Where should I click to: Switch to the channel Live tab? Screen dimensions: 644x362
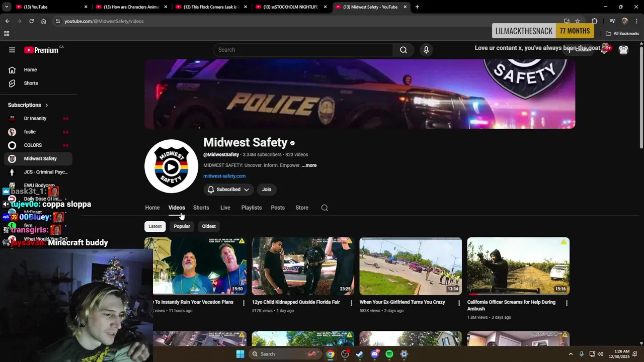pyautogui.click(x=225, y=208)
